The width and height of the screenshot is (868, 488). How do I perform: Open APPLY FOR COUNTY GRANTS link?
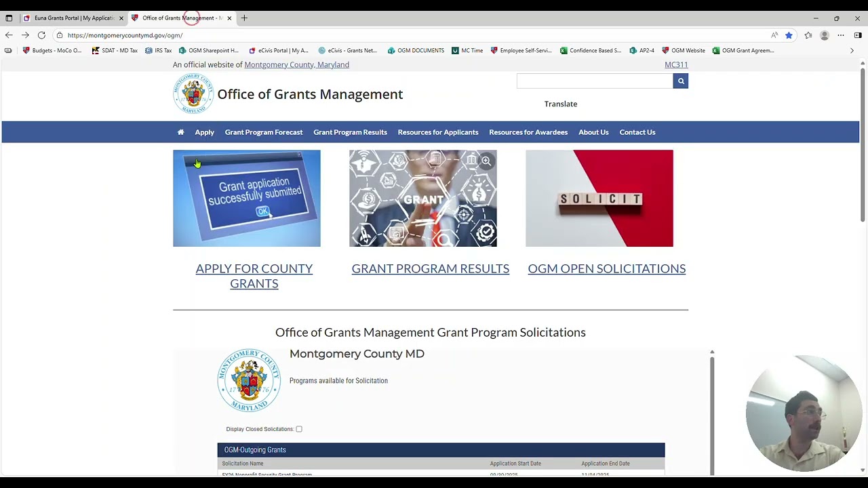click(x=254, y=276)
